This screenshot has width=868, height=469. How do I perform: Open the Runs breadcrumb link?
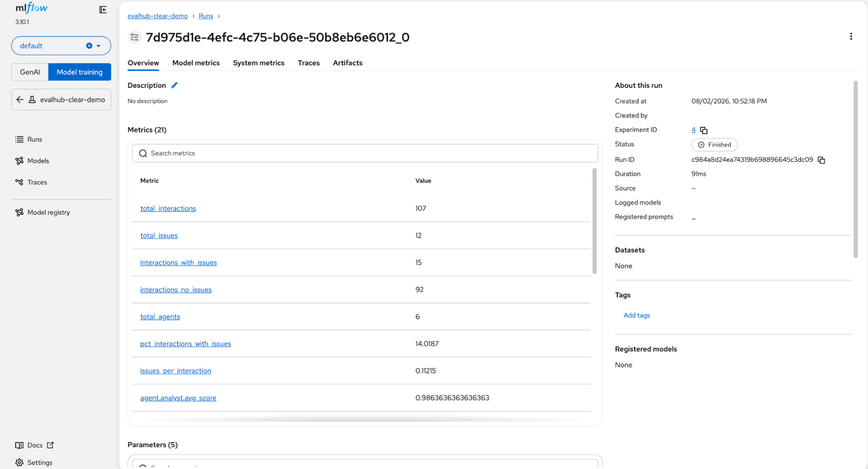point(206,16)
